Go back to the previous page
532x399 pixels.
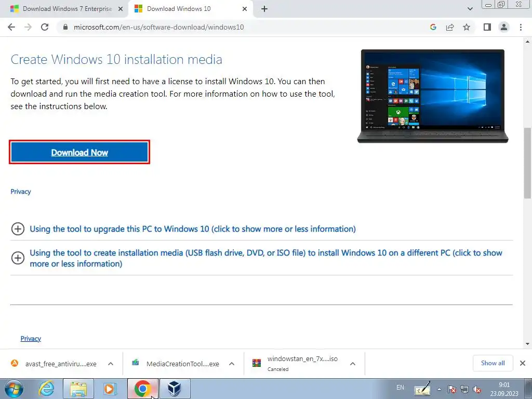[11, 27]
